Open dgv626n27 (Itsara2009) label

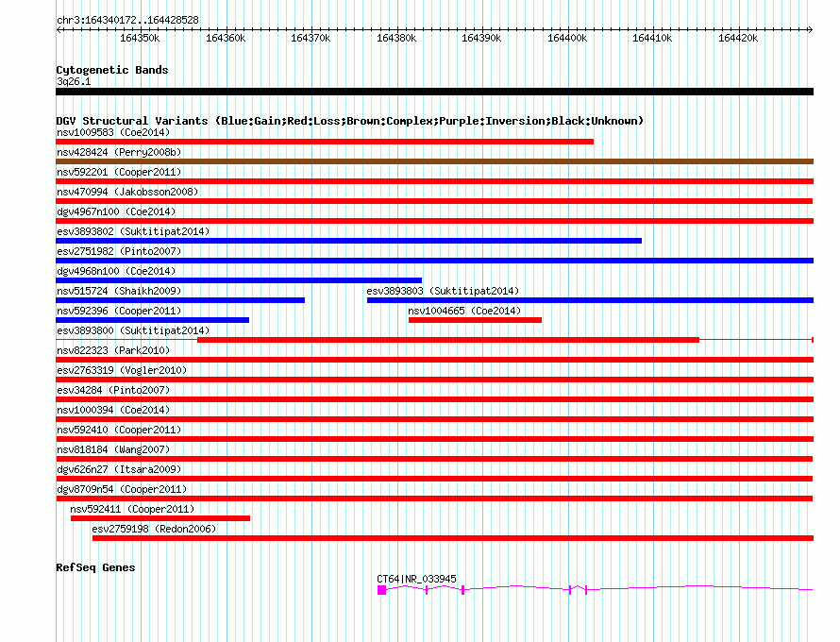tap(119, 469)
